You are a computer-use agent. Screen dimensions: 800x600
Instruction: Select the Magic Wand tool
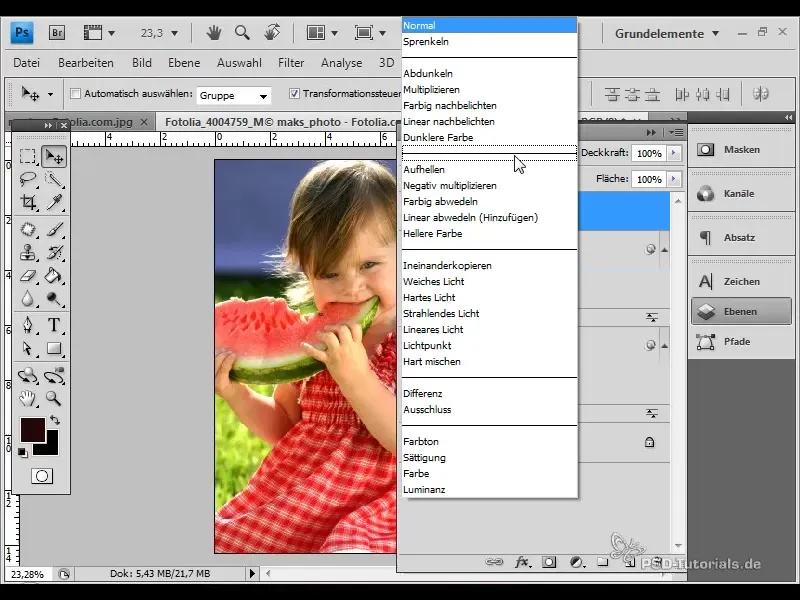click(x=54, y=179)
